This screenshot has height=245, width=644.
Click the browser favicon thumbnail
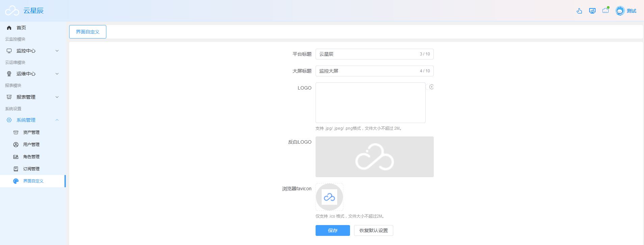pos(329,197)
